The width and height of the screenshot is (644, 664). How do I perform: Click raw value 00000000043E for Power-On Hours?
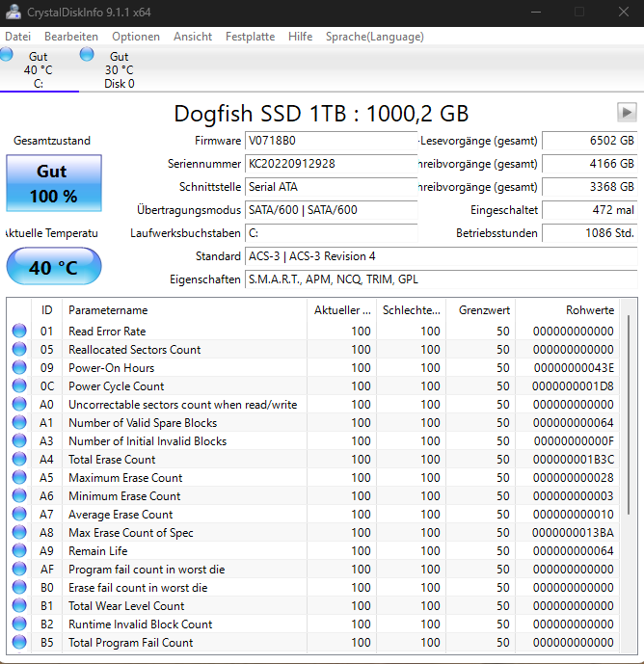pos(574,367)
